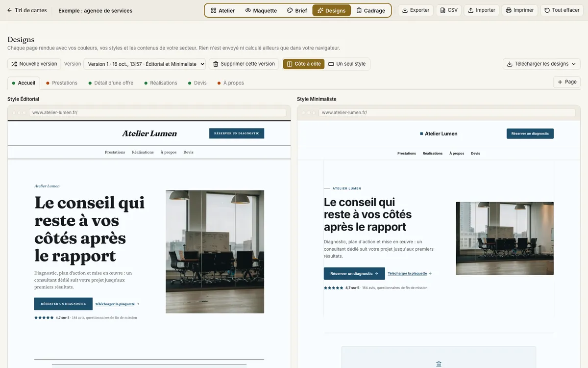Create a Nouvelle version
This screenshot has height=368, width=588.
coord(34,64)
